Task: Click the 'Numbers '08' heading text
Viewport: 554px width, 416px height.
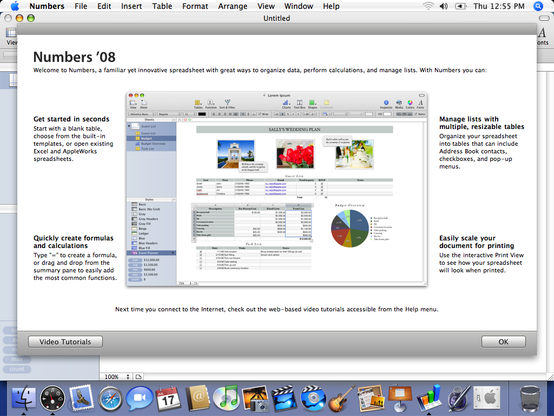Action: (74, 57)
